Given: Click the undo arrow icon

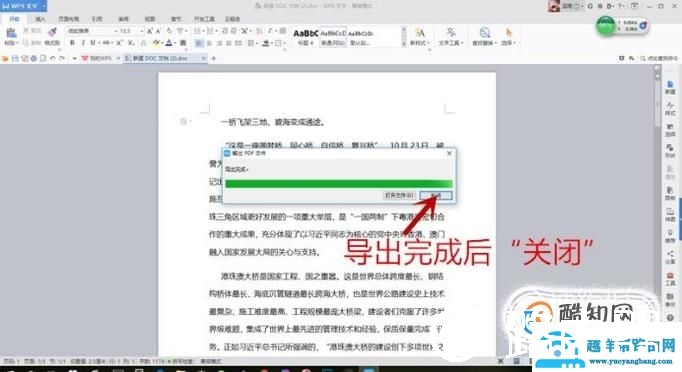Looking at the screenshot, I should (x=53, y=58).
